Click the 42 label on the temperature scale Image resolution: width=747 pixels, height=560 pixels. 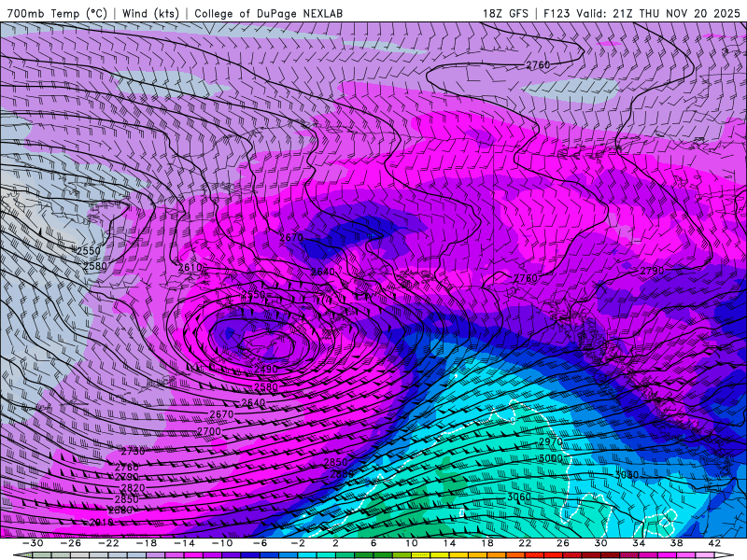click(x=714, y=543)
